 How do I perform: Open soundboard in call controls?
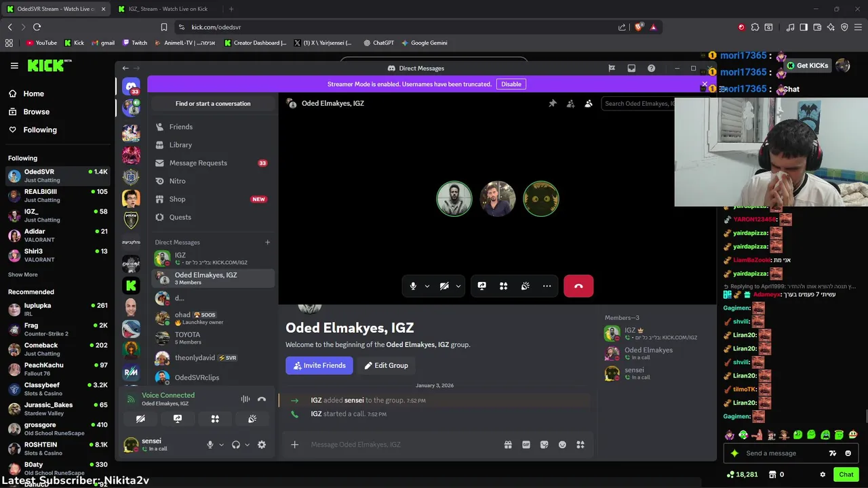pos(525,286)
